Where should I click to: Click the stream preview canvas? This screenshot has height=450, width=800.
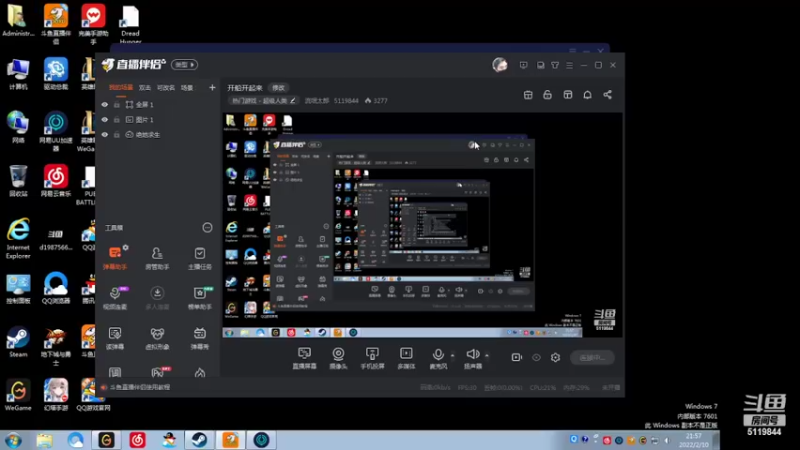[422, 225]
